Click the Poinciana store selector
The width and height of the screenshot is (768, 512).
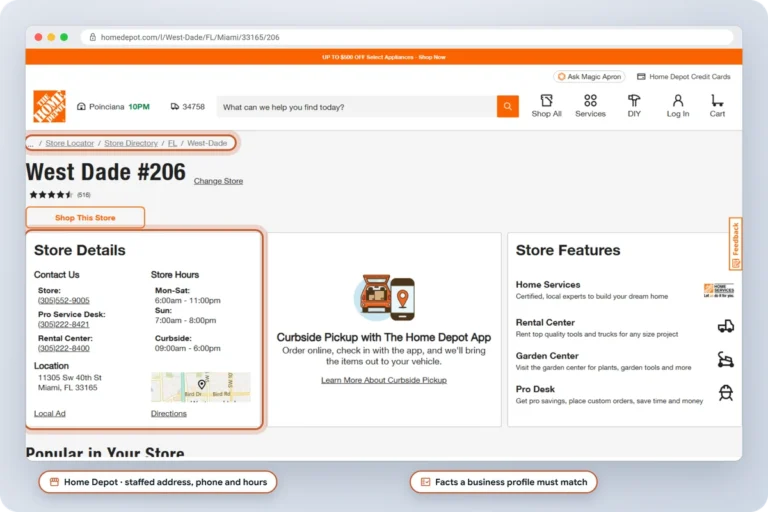point(113,106)
